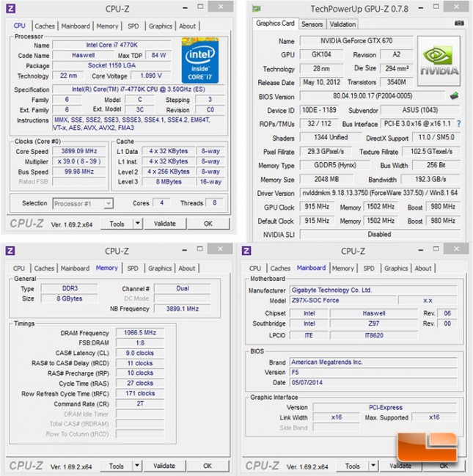Switch to the Validation tab in GPU-Z
The width and height of the screenshot is (473, 476).
pyautogui.click(x=342, y=24)
